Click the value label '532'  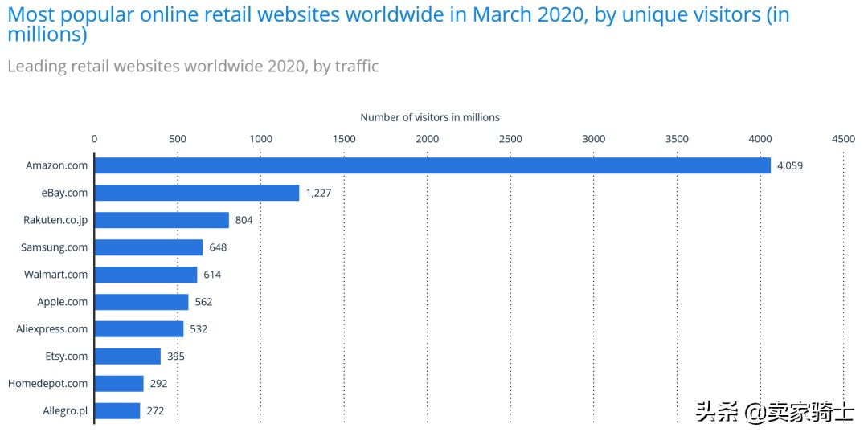point(199,328)
